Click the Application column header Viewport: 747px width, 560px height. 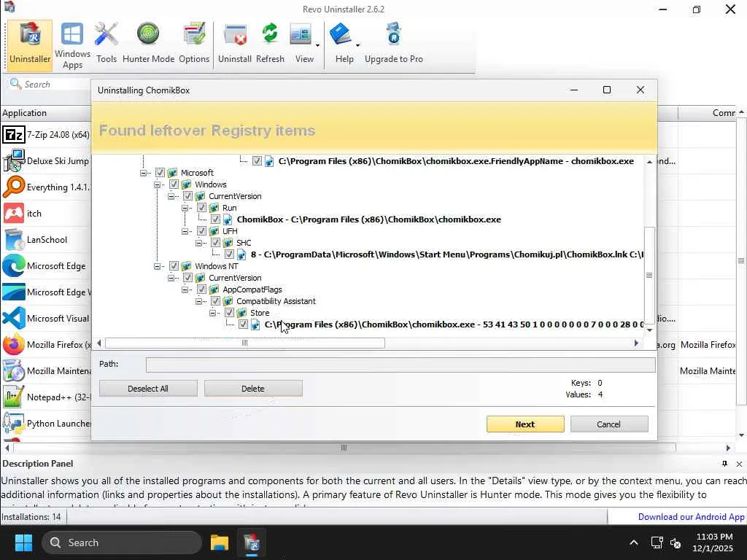(x=46, y=113)
